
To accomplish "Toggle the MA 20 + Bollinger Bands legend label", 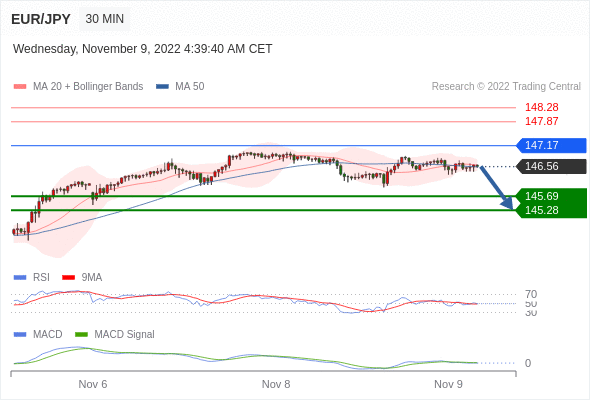I will coord(88,87).
